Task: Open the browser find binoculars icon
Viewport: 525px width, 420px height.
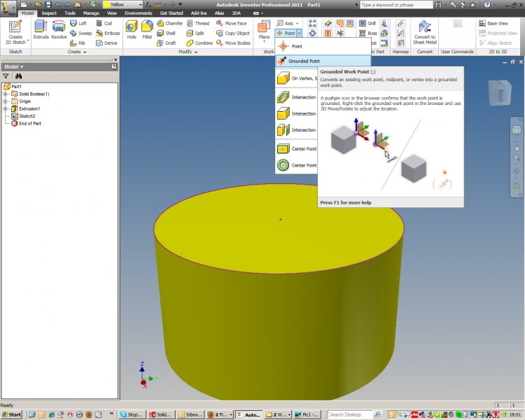Action: point(18,76)
